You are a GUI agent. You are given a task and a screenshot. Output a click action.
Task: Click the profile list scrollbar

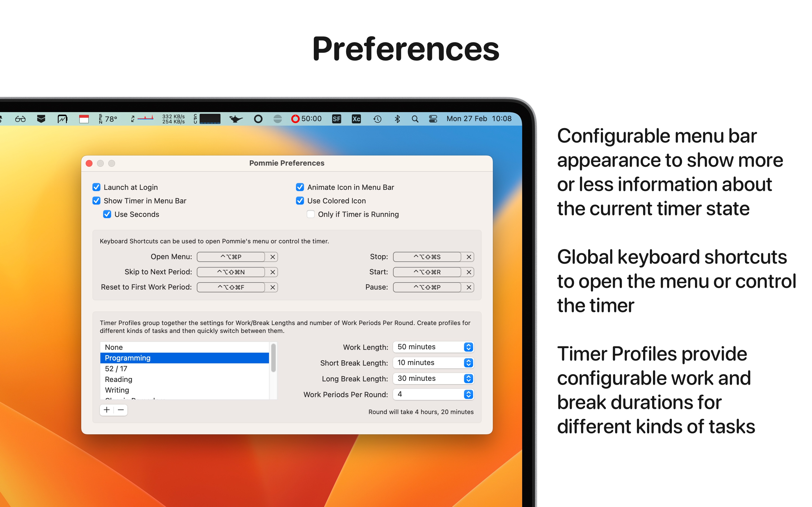[x=273, y=358]
